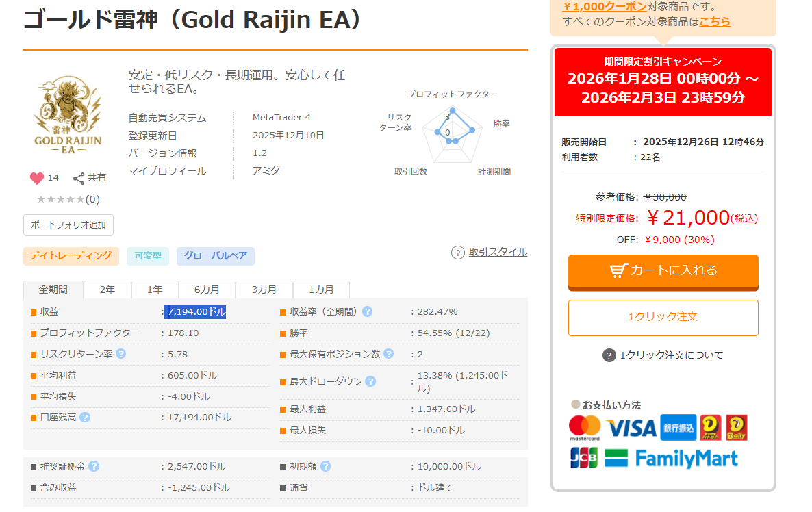Click help icon next to リスクリターン率
Image resolution: width=812 pixels, height=512 pixels.
(x=121, y=354)
